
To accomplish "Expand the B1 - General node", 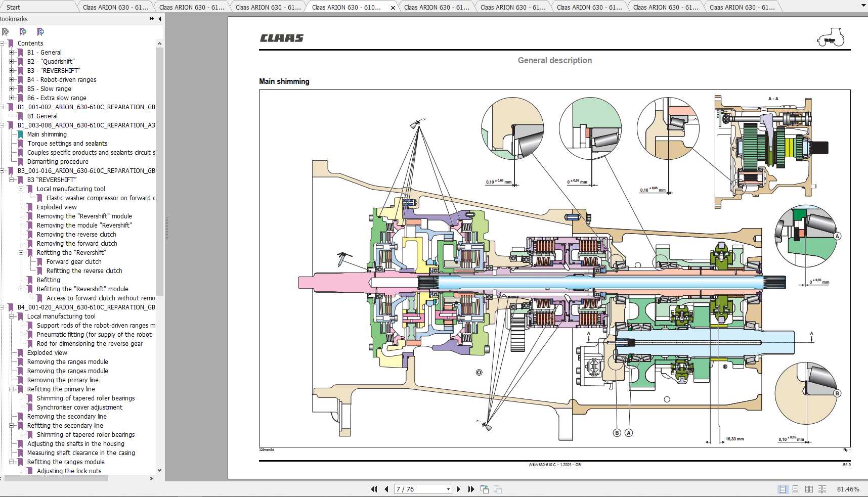I will click(x=12, y=53).
